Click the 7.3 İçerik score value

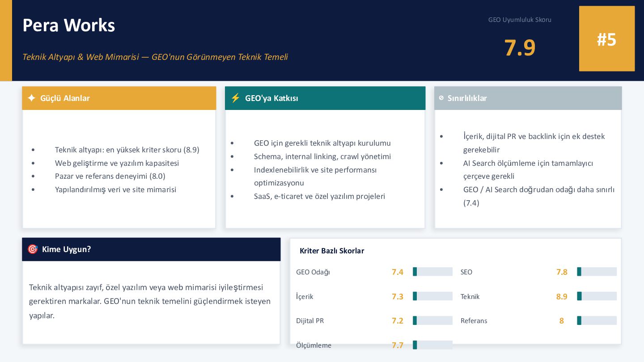click(398, 296)
